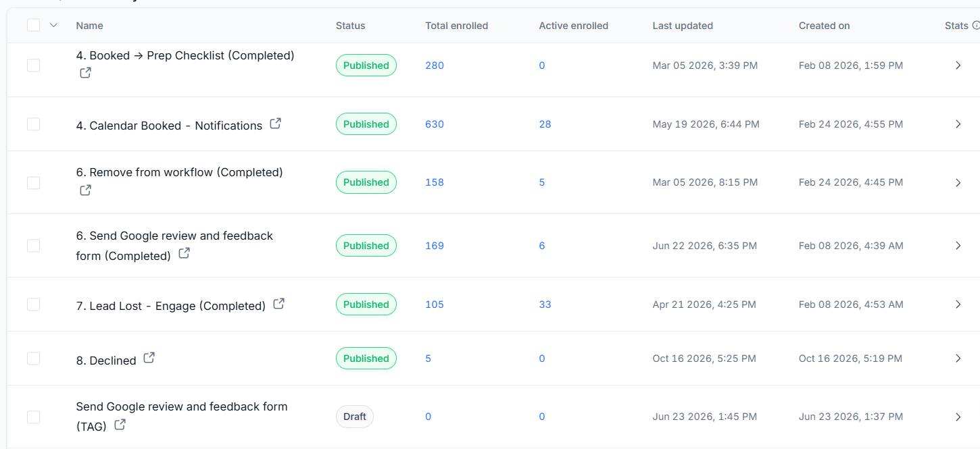Expand stats chevron for the Draft workflow row
The height and width of the screenshot is (449, 980).
pyautogui.click(x=958, y=417)
